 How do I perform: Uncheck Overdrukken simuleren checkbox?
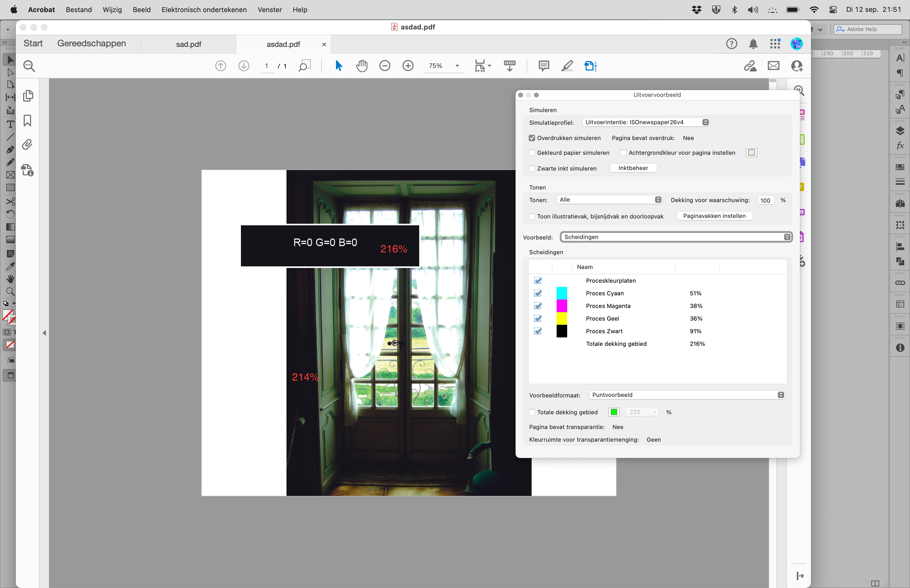click(x=532, y=138)
